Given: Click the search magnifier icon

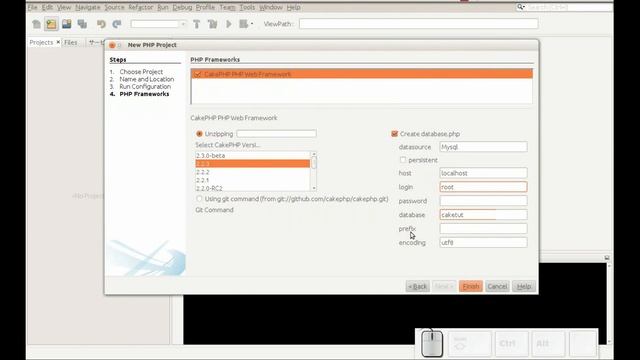Looking at the screenshot, I should pos(520,7).
